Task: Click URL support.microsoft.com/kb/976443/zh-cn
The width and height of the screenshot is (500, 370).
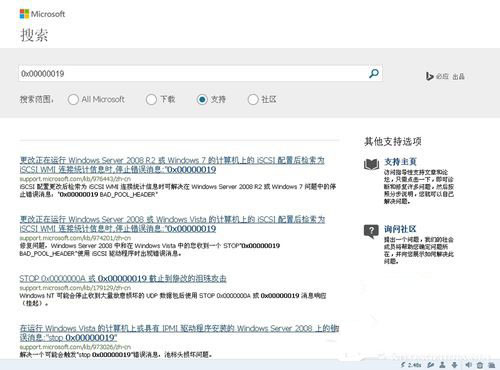Action: pos(75,179)
